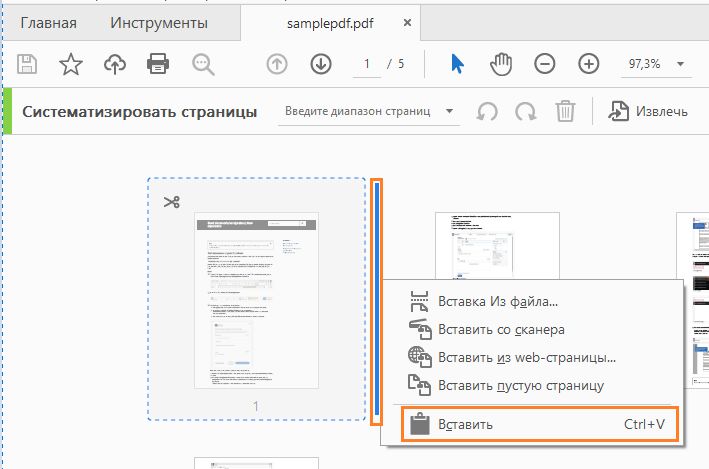Rotate pages counterclockwise
709x469 pixels.
point(487,111)
